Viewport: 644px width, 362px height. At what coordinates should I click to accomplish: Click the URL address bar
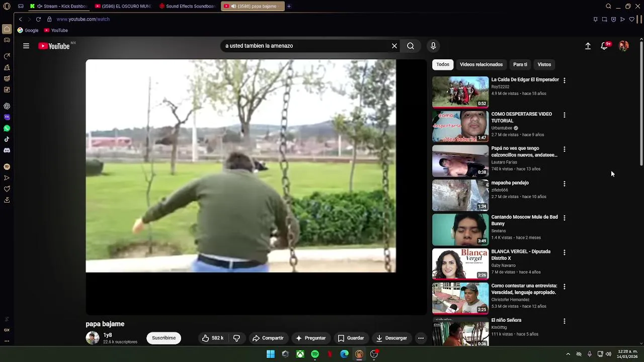point(322,19)
